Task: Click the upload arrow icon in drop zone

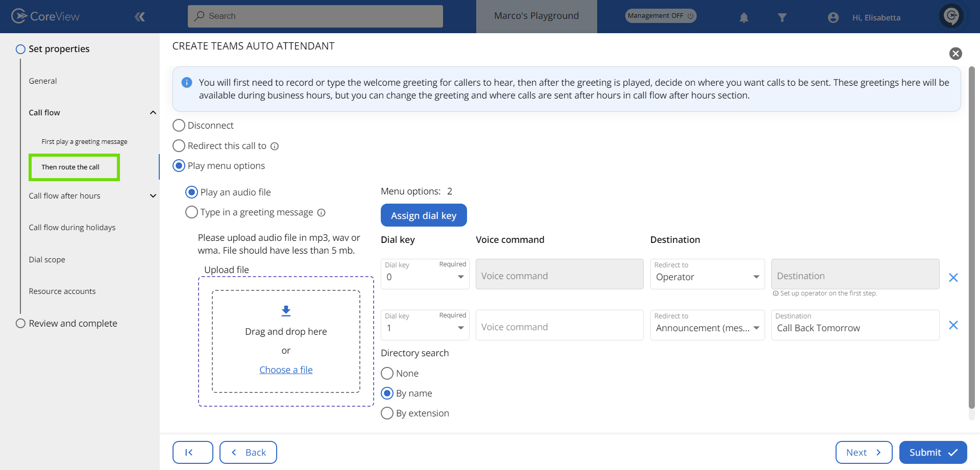Action: [286, 311]
